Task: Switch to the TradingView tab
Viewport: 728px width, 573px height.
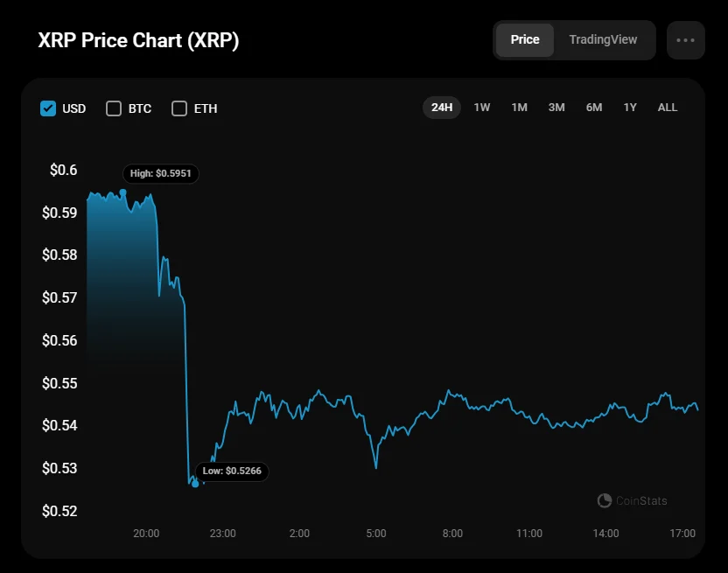Action: tap(603, 40)
